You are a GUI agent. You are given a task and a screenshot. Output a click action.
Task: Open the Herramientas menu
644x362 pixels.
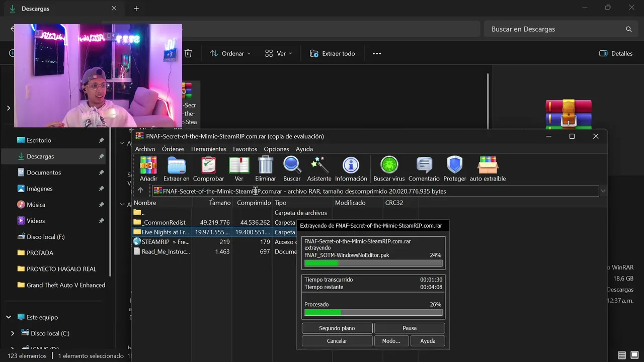tap(209, 149)
